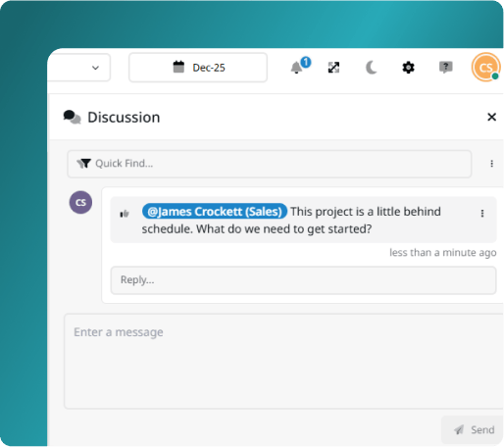This screenshot has width=504, height=447.
Task: Click the 'less than a minute ago' timestamp
Action: point(443,253)
